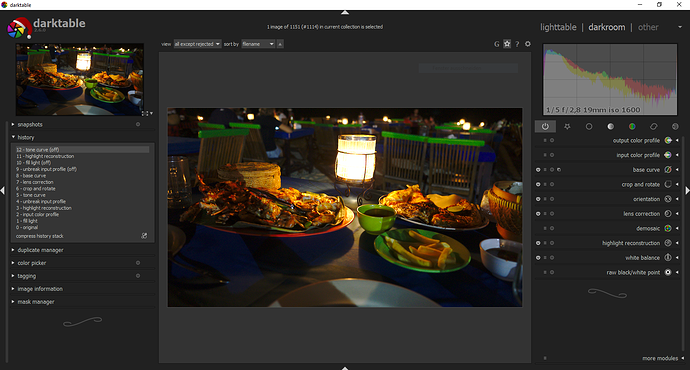Click the demosaic module icon
Screen dimensions: 690x370
668,228
